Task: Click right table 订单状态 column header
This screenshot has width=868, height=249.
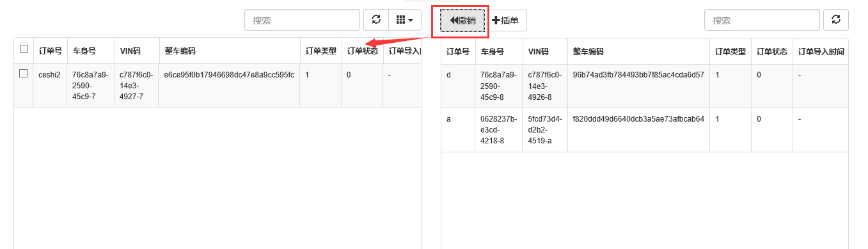Action: [x=772, y=51]
